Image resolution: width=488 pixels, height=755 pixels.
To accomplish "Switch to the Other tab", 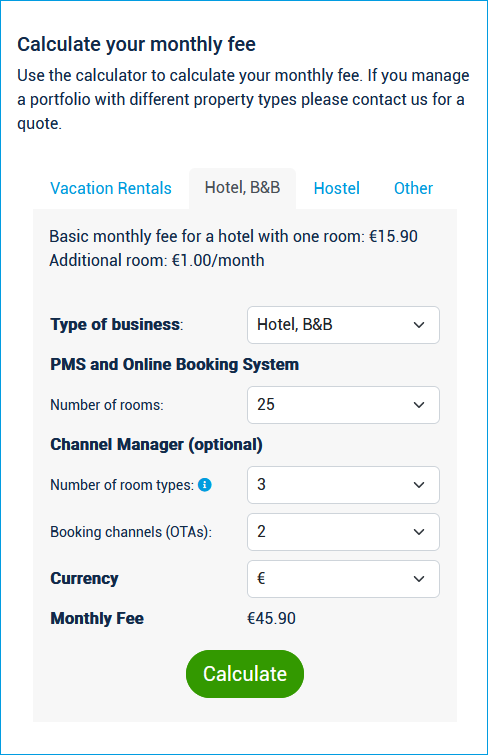I will coord(413,188).
